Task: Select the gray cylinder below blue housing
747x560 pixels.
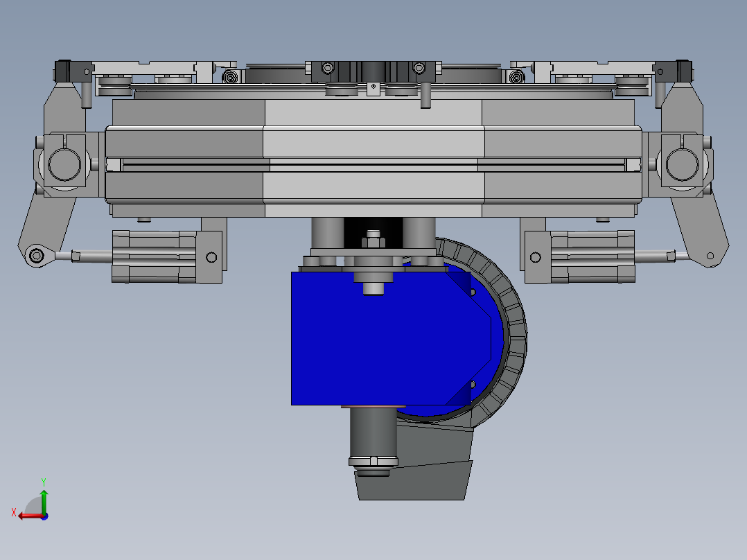Action: (373, 432)
